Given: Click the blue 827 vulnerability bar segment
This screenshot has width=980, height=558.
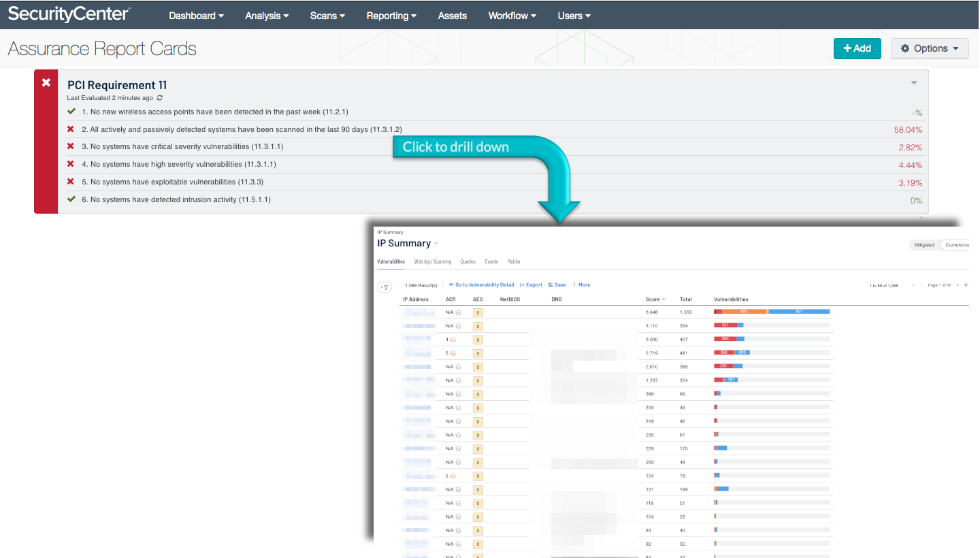Looking at the screenshot, I should tap(799, 311).
